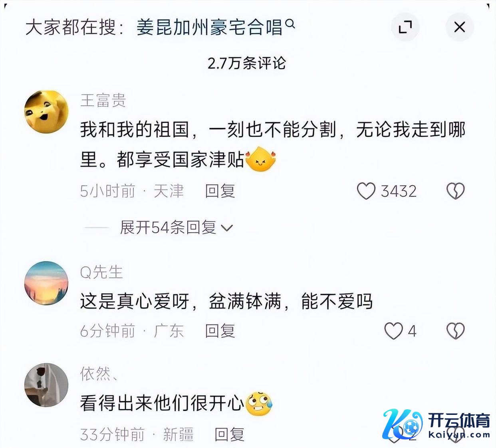This screenshot has width=496, height=448.
Task: Reply to Q先生's comment
Action: [220, 331]
